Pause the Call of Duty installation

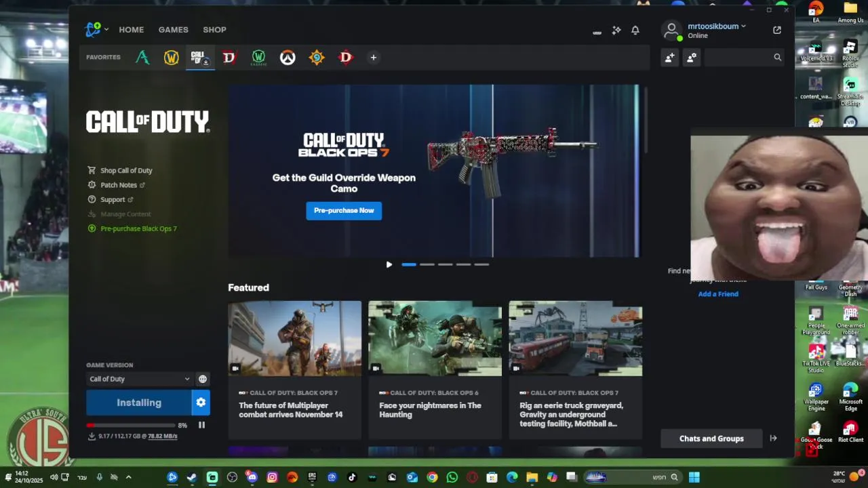pyautogui.click(x=201, y=426)
